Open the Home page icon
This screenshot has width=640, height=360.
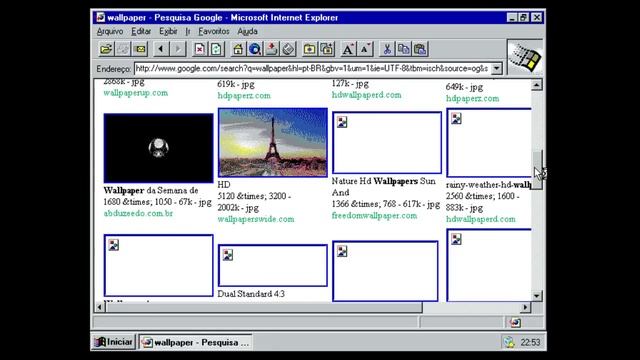[x=238, y=49]
